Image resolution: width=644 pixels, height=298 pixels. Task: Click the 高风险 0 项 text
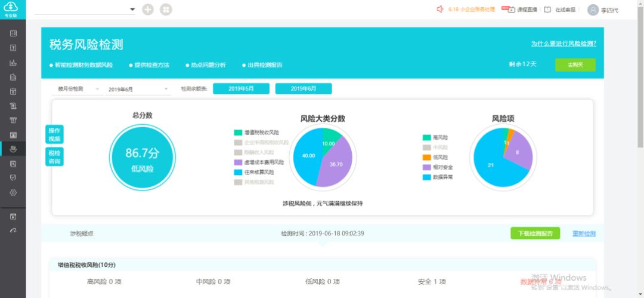pos(104,281)
